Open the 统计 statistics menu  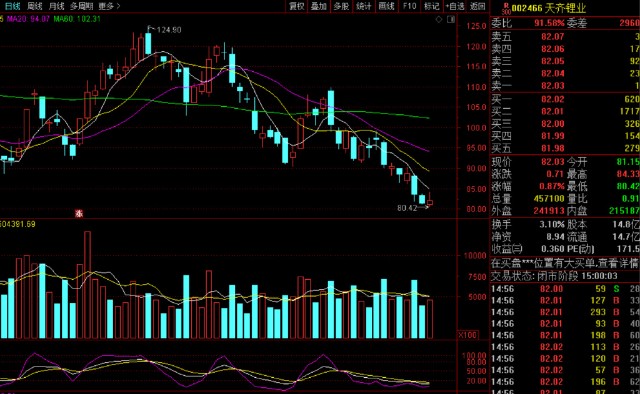pos(364,6)
